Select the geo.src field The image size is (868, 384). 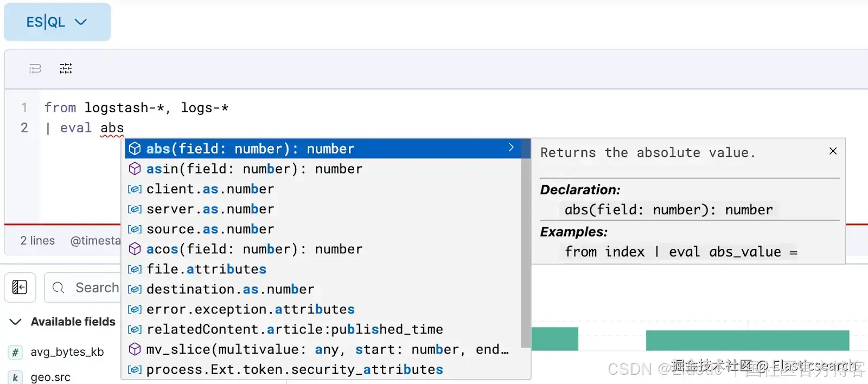50,377
